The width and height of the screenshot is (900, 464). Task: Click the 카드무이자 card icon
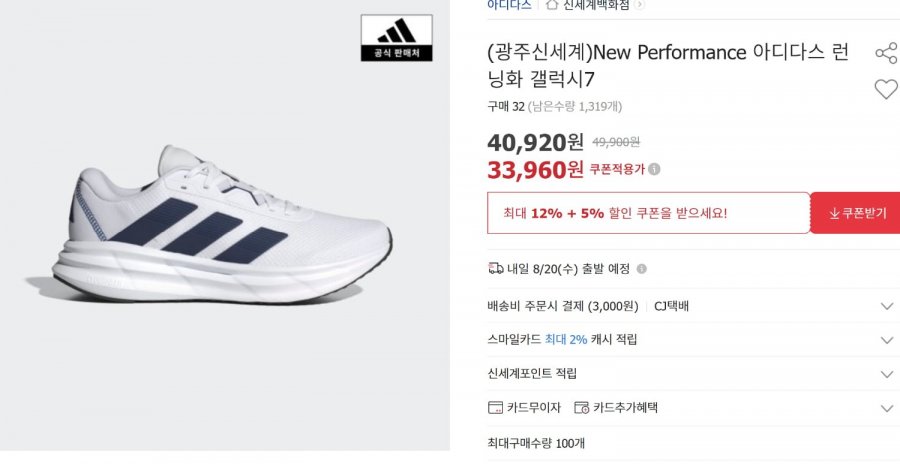click(x=495, y=408)
